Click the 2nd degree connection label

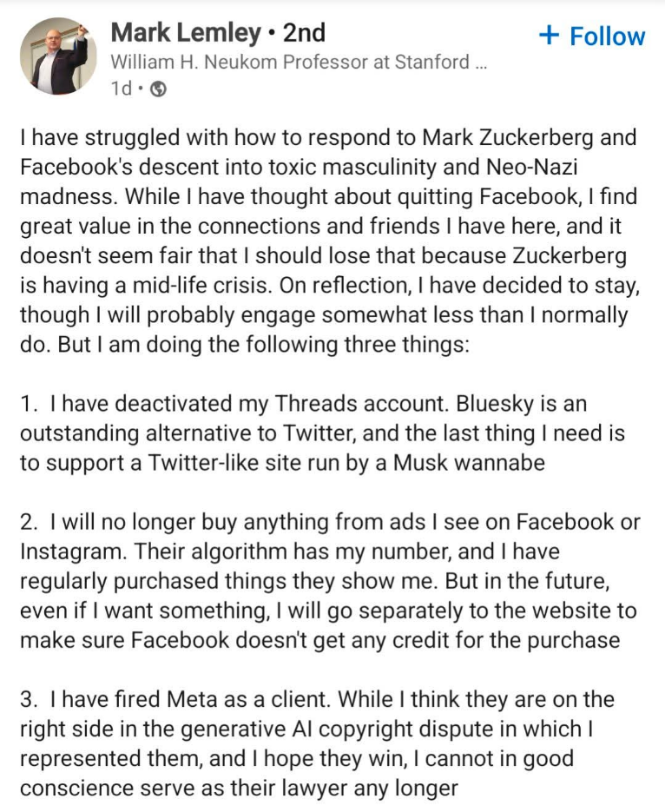click(x=305, y=33)
